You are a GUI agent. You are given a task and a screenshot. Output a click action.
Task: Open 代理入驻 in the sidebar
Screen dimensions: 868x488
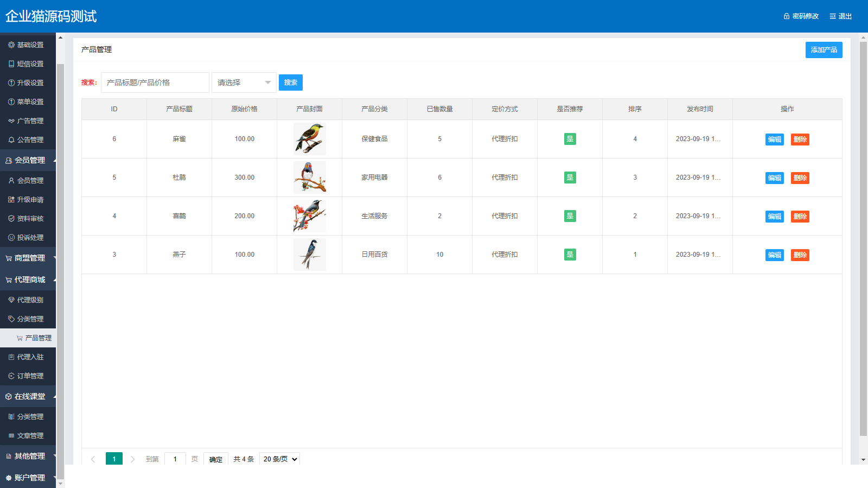[30, 357]
